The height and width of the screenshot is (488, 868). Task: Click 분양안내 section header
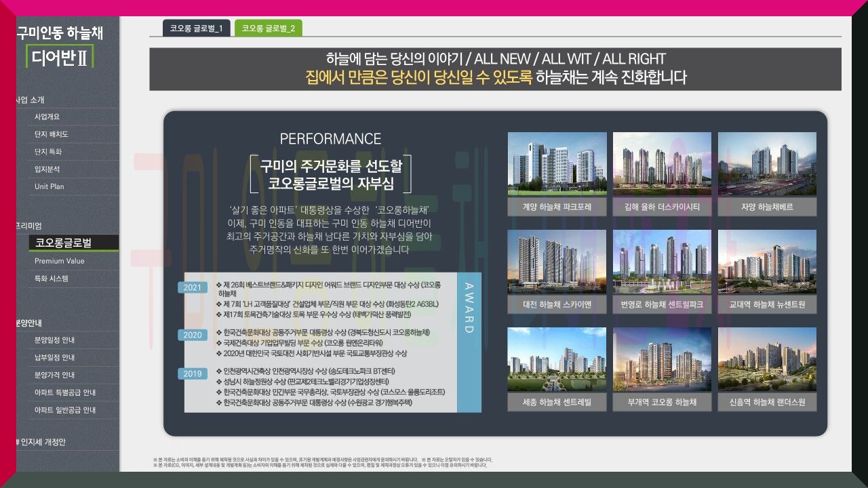tap(31, 323)
